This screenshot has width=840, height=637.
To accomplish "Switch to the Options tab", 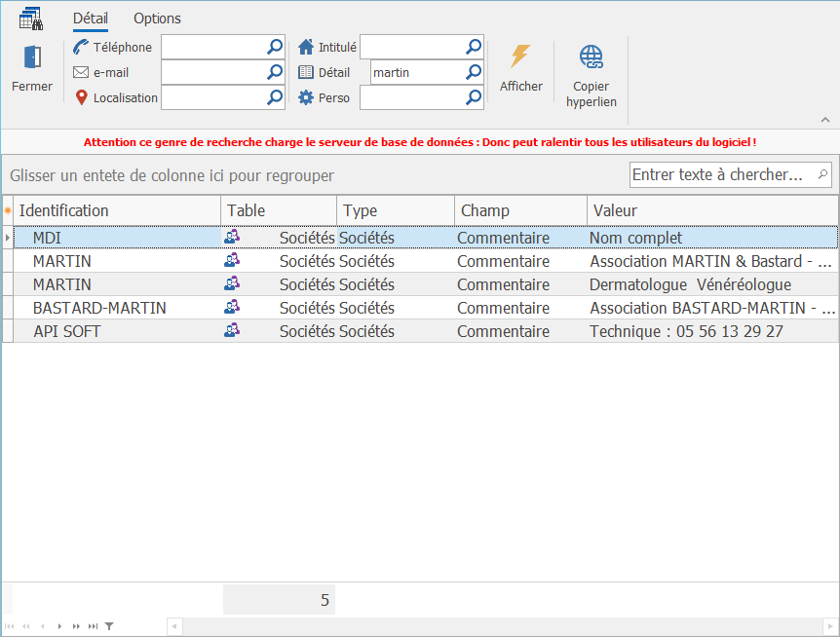I will tap(157, 19).
